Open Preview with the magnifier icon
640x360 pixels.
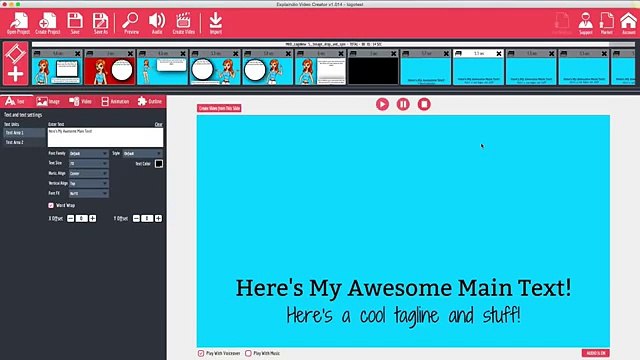coord(131,23)
